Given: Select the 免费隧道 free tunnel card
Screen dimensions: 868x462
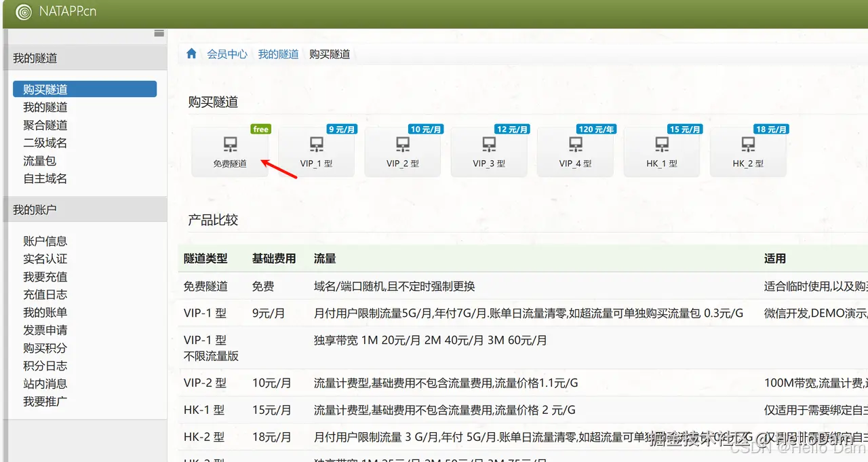Looking at the screenshot, I should (230, 152).
